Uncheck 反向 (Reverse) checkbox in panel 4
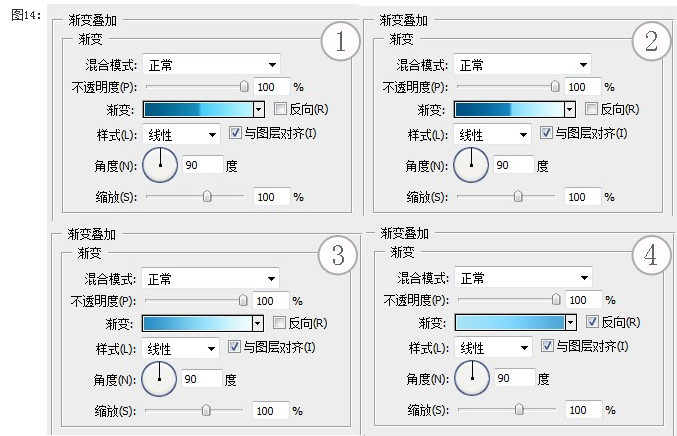This screenshot has height=436, width=677. click(x=592, y=323)
